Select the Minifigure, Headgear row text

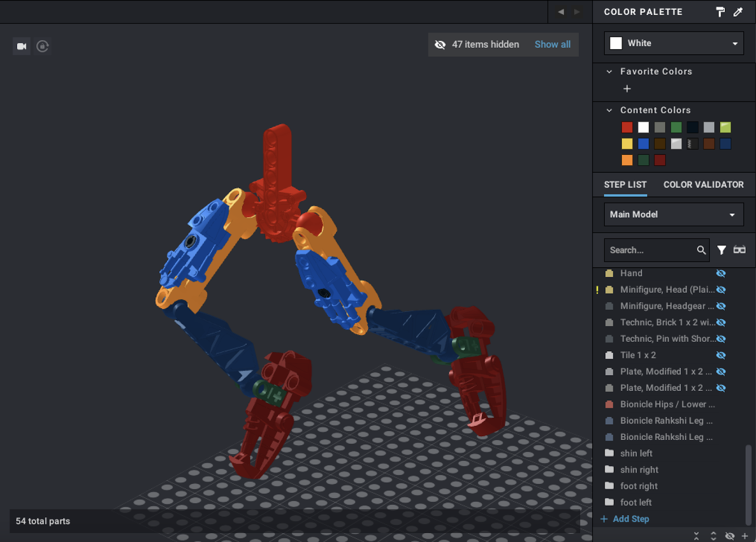coord(667,306)
